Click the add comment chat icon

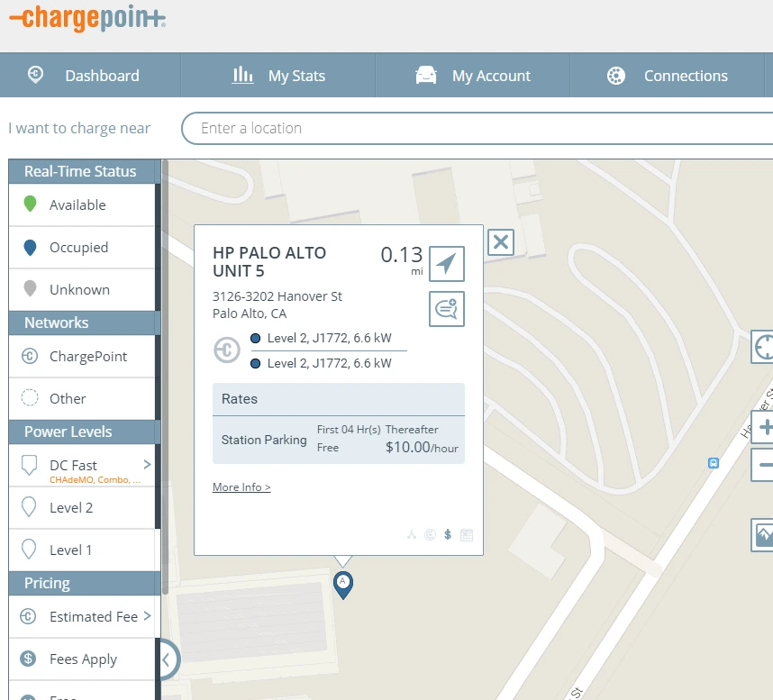[x=447, y=309]
